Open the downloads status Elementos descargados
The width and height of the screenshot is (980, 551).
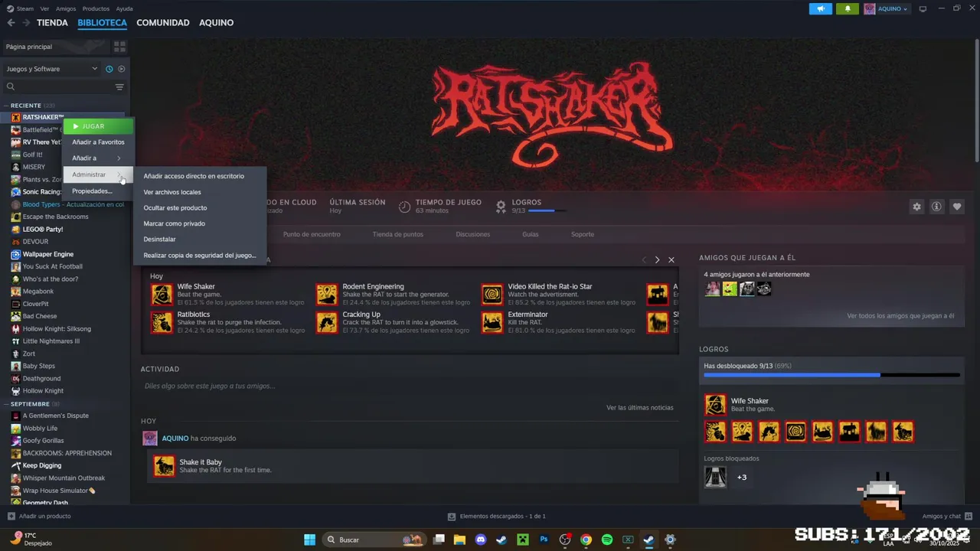497,517
